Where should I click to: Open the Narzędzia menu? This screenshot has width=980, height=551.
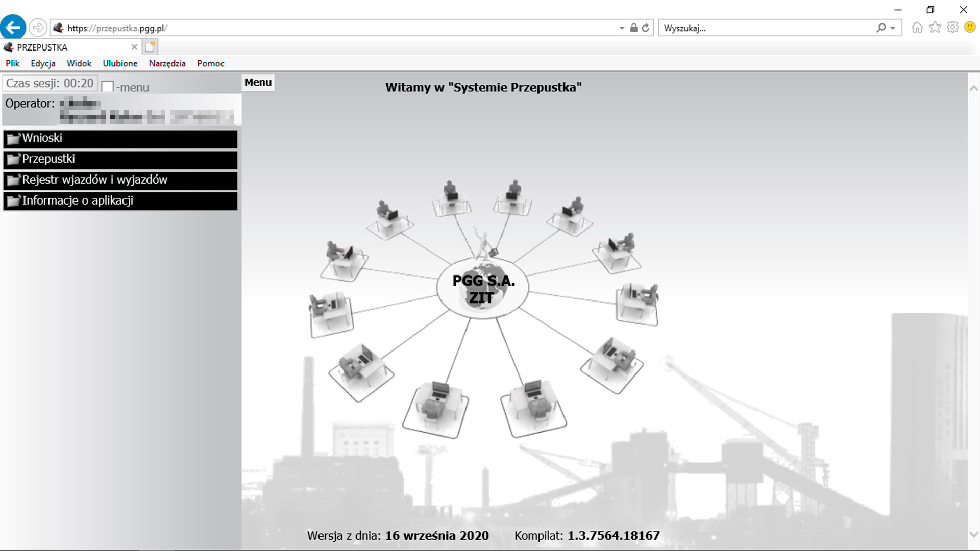[x=167, y=63]
